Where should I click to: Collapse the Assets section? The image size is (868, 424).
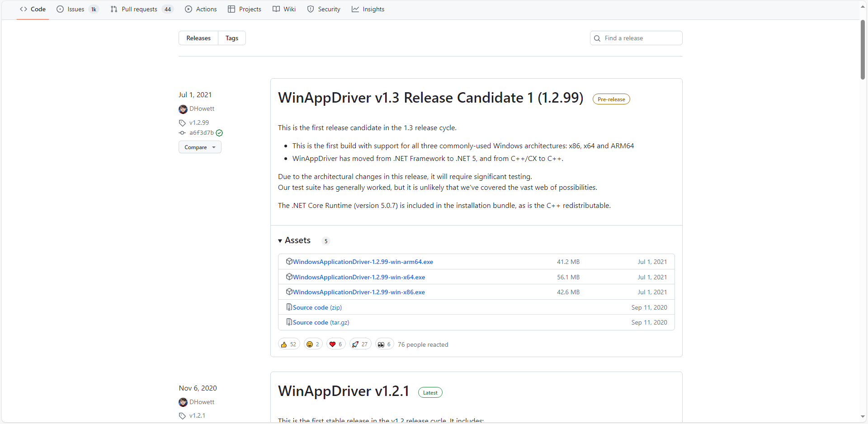pos(294,240)
